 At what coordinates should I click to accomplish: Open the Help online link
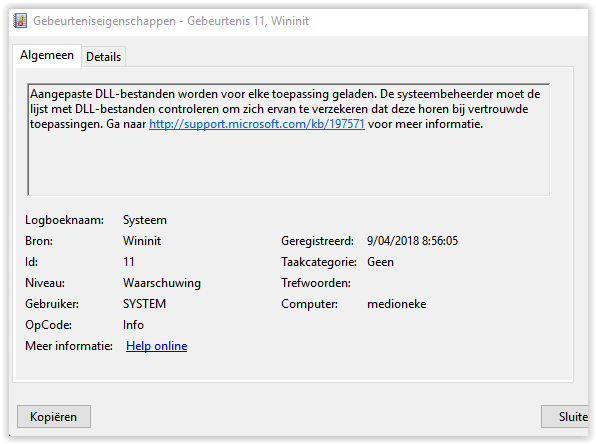point(157,346)
